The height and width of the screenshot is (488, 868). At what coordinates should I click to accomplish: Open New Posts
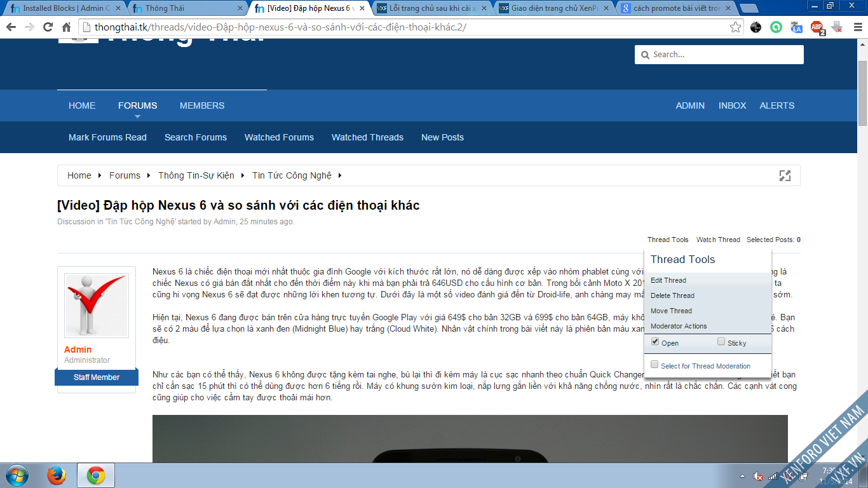click(x=442, y=137)
